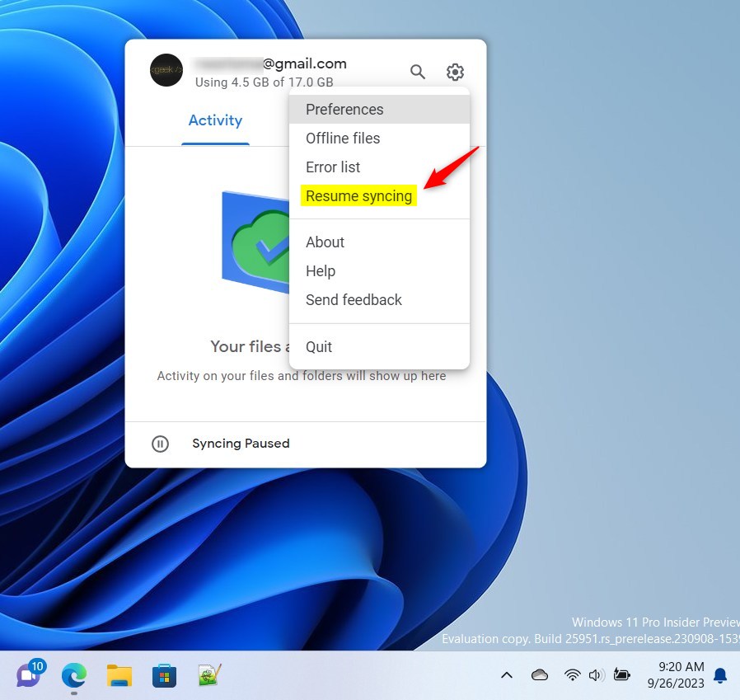Open About from the menu

click(379, 242)
